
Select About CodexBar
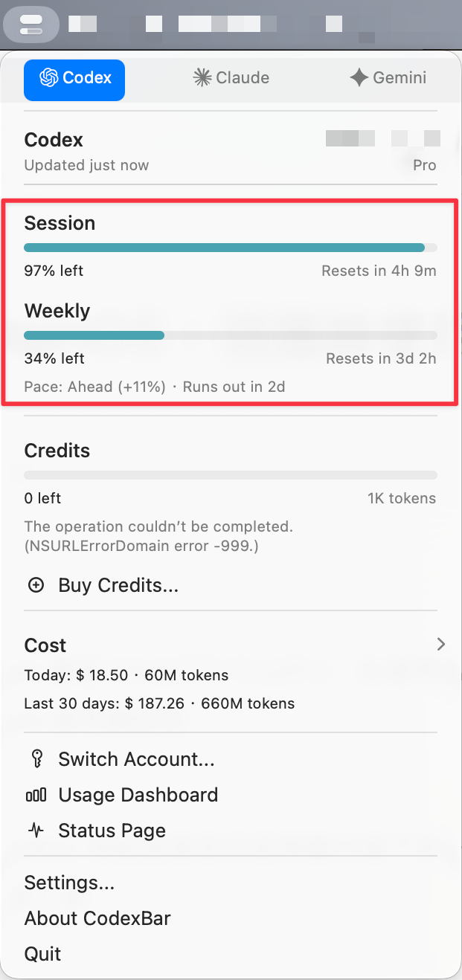[x=97, y=918]
